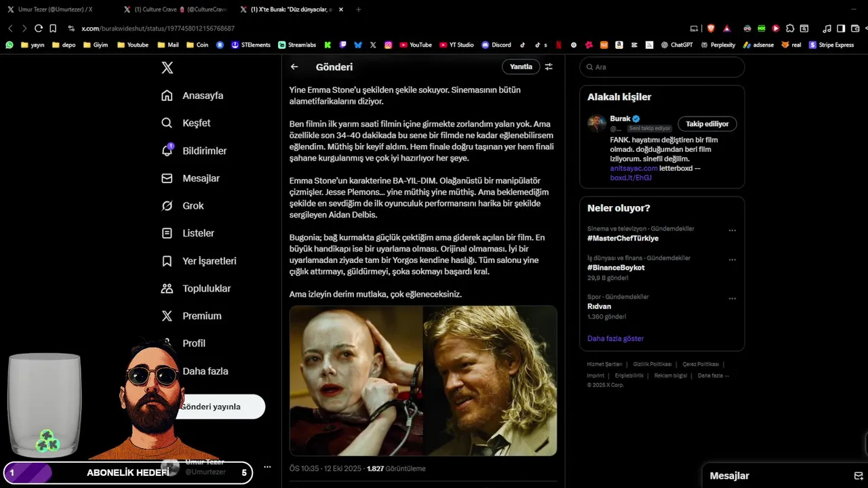Open Premium in the sidebar
The width and height of the screenshot is (868, 488).
point(191,316)
